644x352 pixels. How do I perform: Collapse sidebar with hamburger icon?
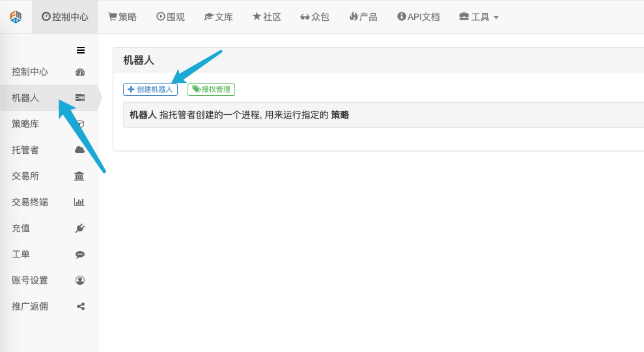(81, 50)
